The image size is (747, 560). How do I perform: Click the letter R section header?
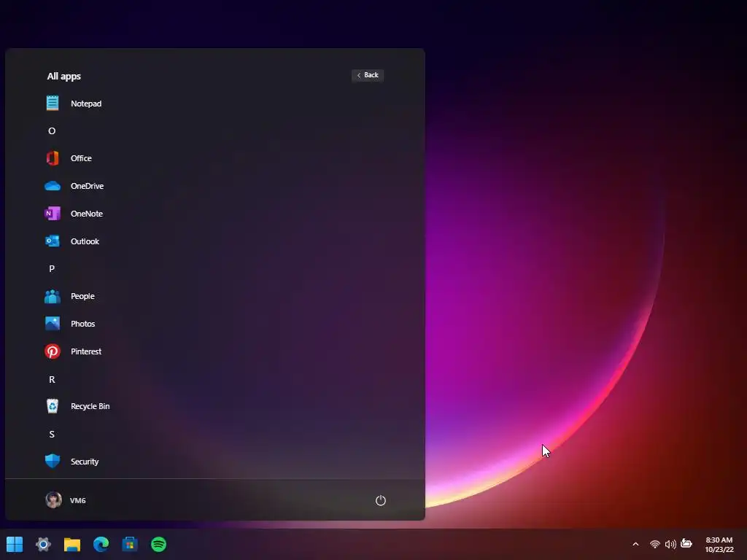[52, 379]
